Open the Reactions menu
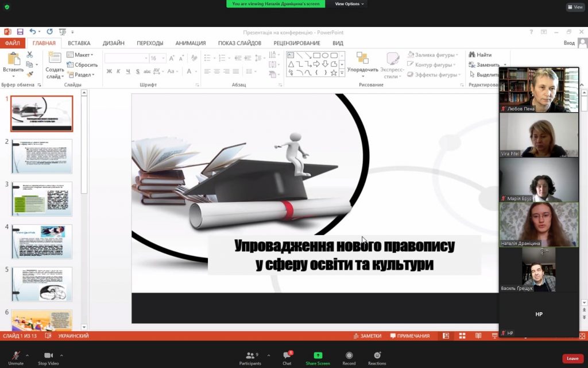Viewport: 588px width, 368px height. (x=377, y=358)
